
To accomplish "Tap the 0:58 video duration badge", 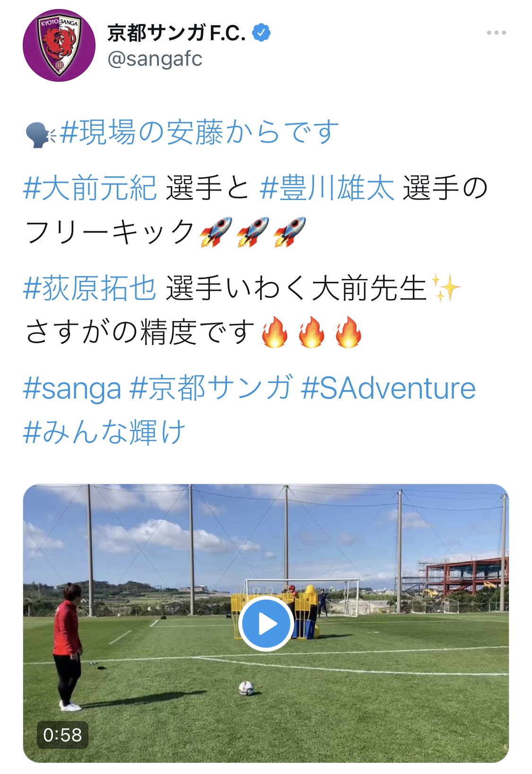I will 62,735.
